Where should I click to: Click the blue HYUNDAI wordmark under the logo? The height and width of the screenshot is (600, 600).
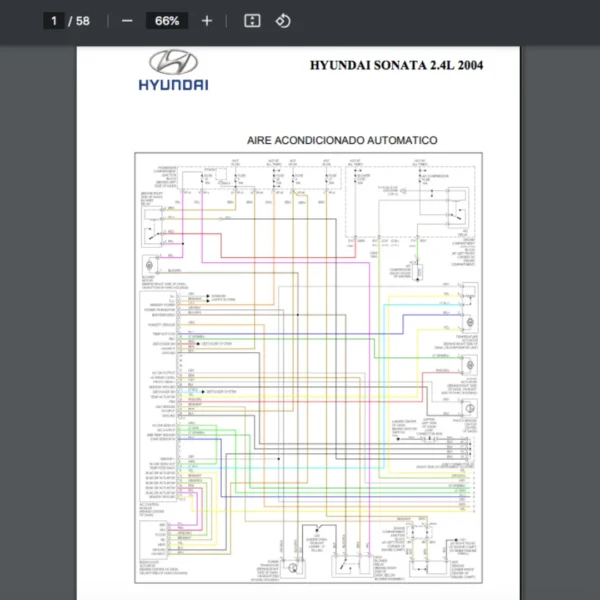point(173,85)
